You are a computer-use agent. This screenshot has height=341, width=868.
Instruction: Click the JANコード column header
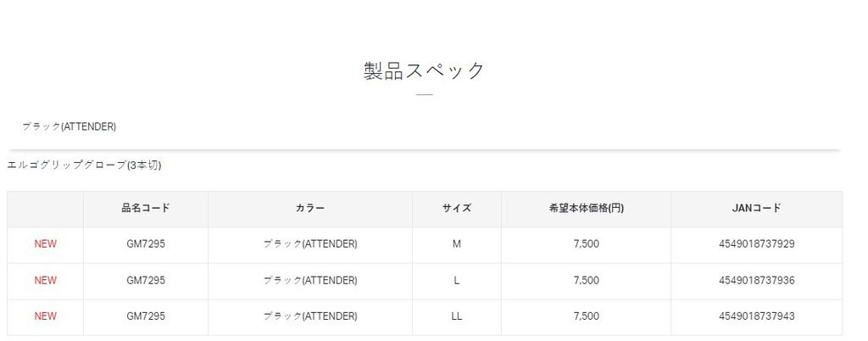756,208
